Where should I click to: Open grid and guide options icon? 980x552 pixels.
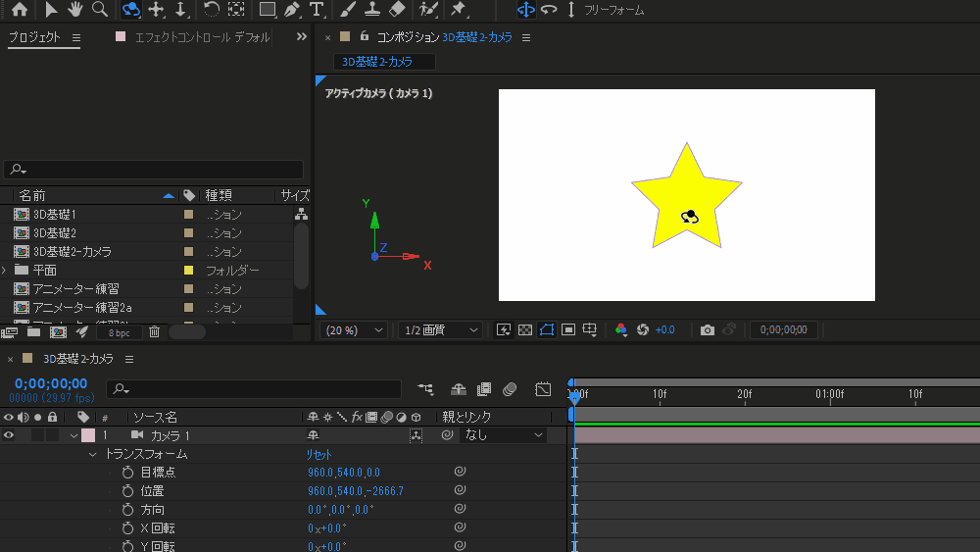point(589,330)
